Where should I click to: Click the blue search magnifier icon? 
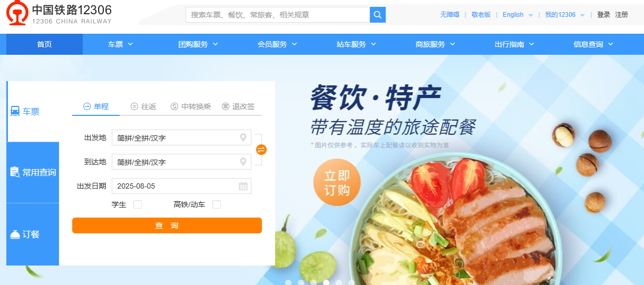pyautogui.click(x=378, y=15)
